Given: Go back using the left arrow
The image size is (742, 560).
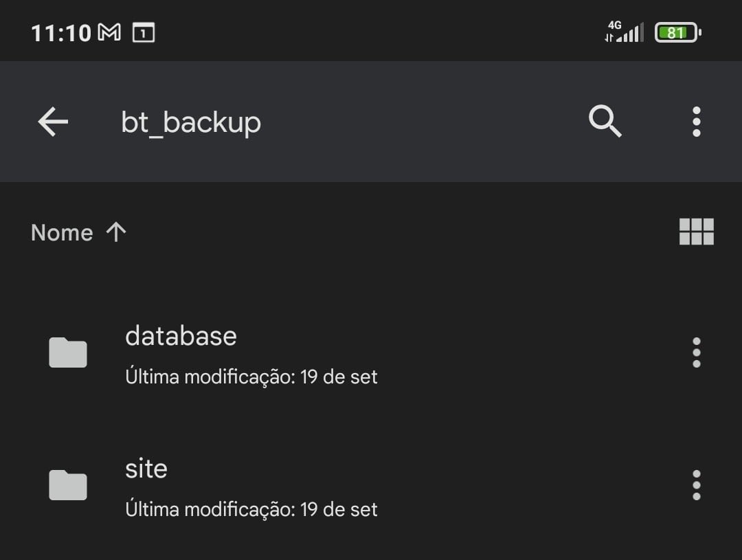Looking at the screenshot, I should [x=53, y=122].
